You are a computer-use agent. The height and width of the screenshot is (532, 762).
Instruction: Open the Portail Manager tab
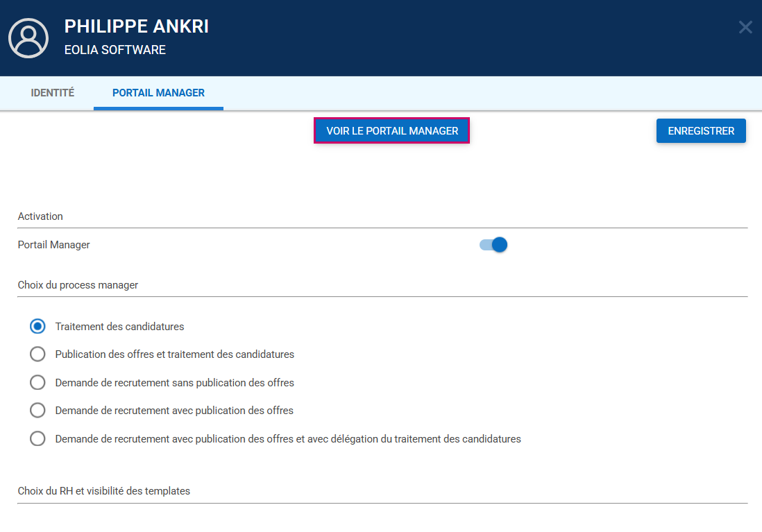pyautogui.click(x=158, y=93)
